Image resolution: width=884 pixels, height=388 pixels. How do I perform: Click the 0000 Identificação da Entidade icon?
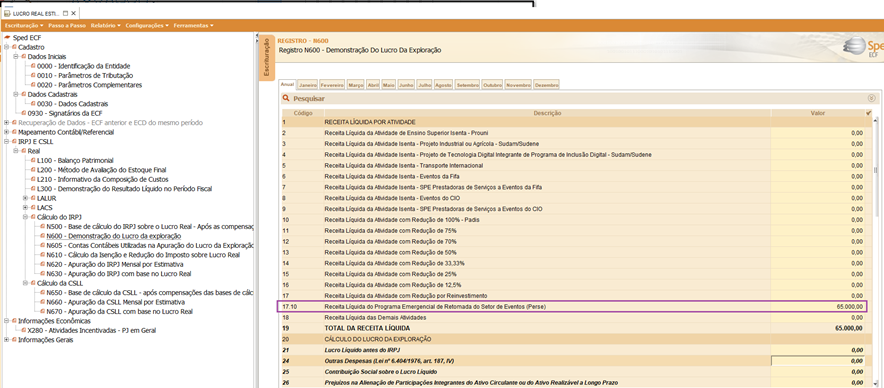(x=33, y=66)
